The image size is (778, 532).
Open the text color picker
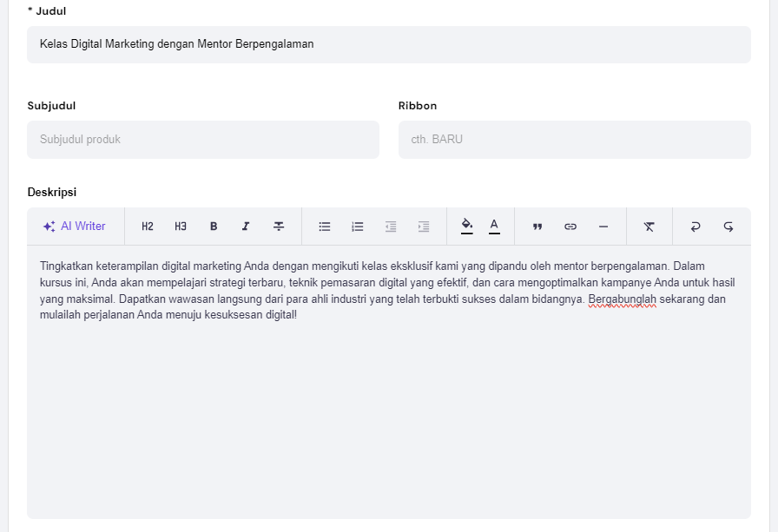[494, 226]
